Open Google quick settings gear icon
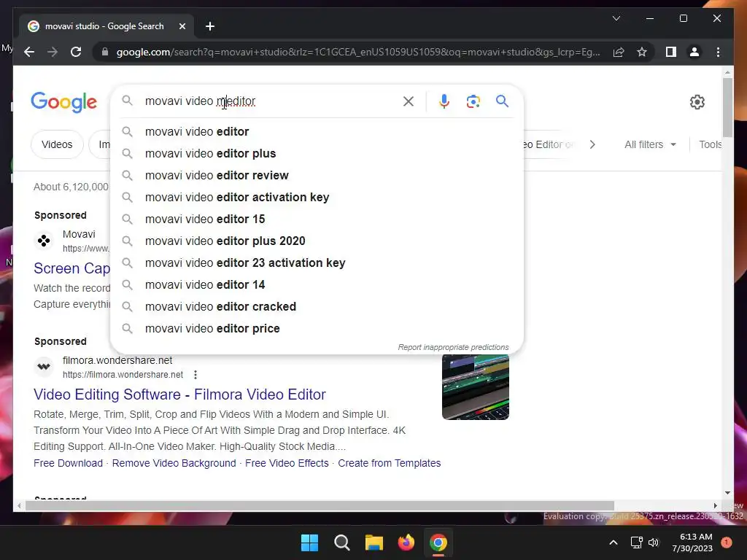The width and height of the screenshot is (747, 560). point(697,102)
